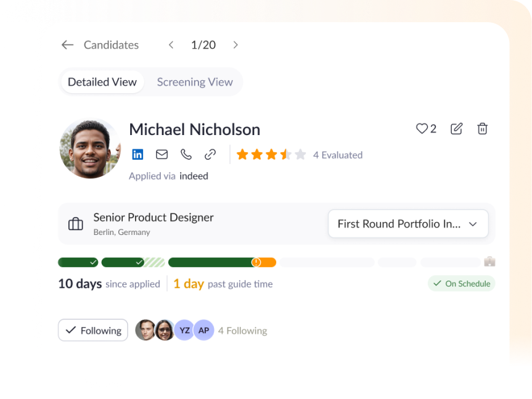Click the star rating
The width and height of the screenshot is (532, 399).
(271, 154)
